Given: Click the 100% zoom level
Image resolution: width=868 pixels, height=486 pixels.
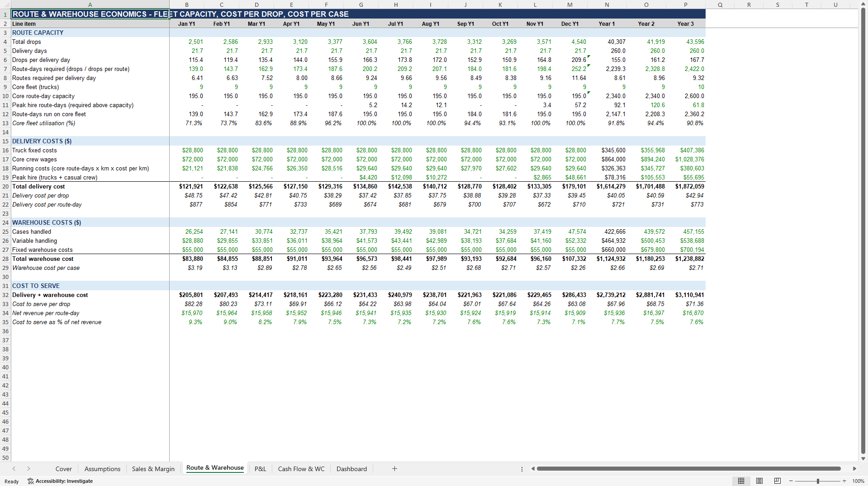Looking at the screenshot, I should point(858,481).
